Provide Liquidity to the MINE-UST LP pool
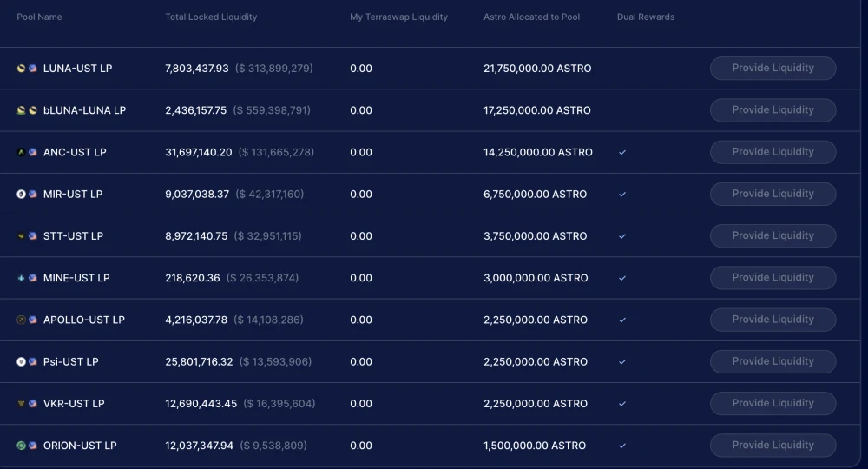The height and width of the screenshot is (469, 868). [773, 277]
